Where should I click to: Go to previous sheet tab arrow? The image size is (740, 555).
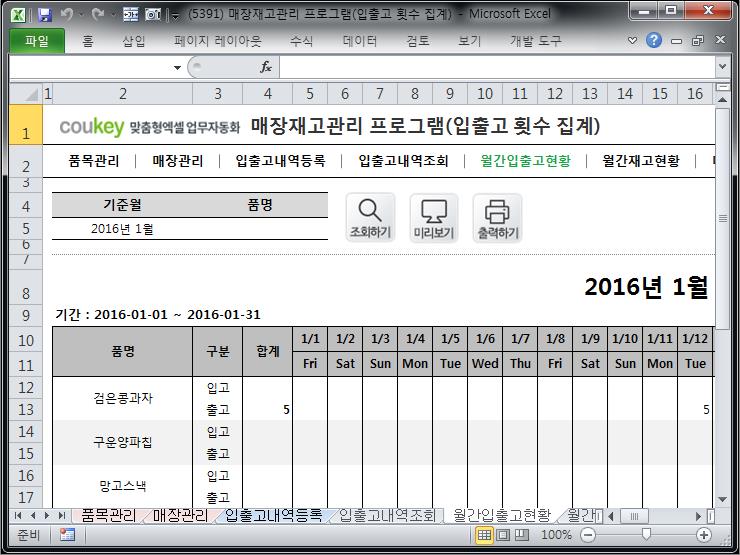[x=33, y=516]
